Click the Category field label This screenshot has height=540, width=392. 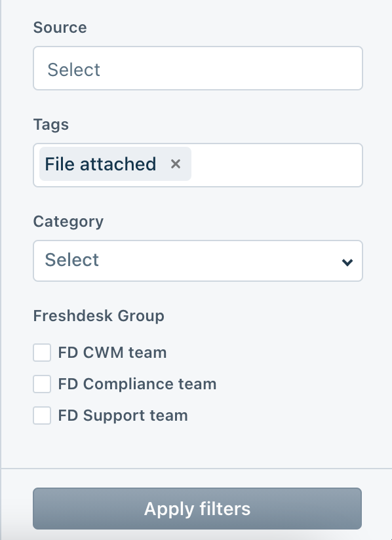[68, 222]
